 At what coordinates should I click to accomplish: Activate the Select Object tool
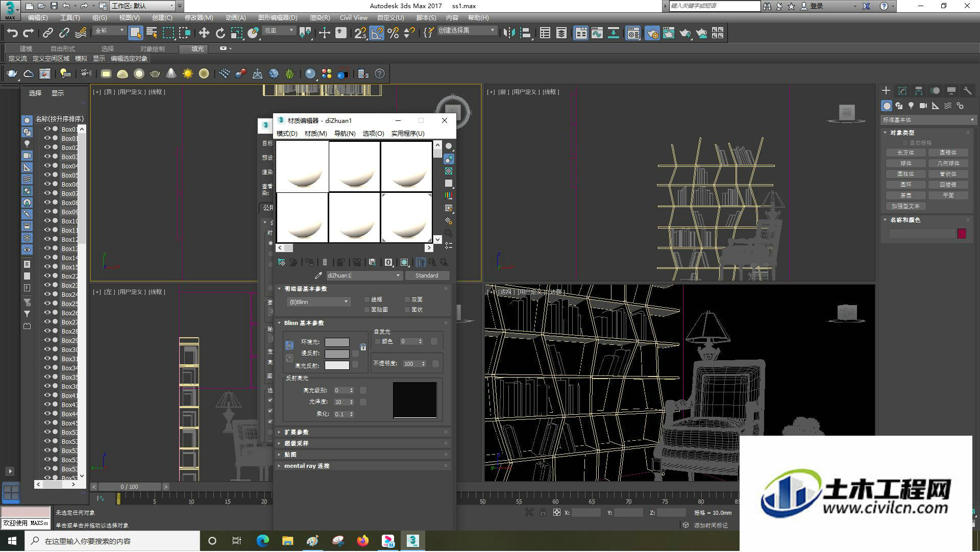pos(135,33)
